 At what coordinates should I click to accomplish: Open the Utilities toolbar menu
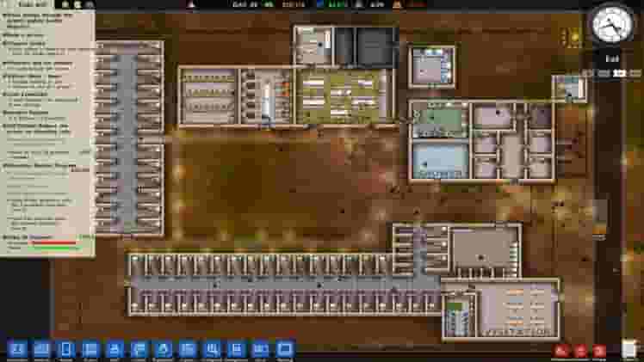tap(139, 351)
